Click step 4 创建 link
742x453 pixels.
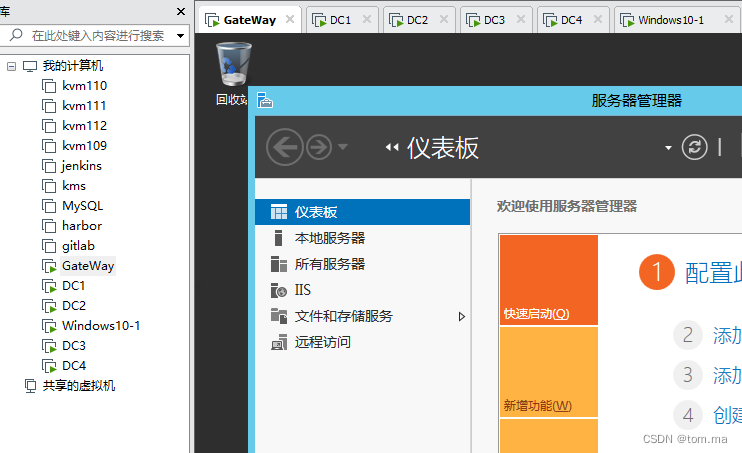(x=727, y=415)
